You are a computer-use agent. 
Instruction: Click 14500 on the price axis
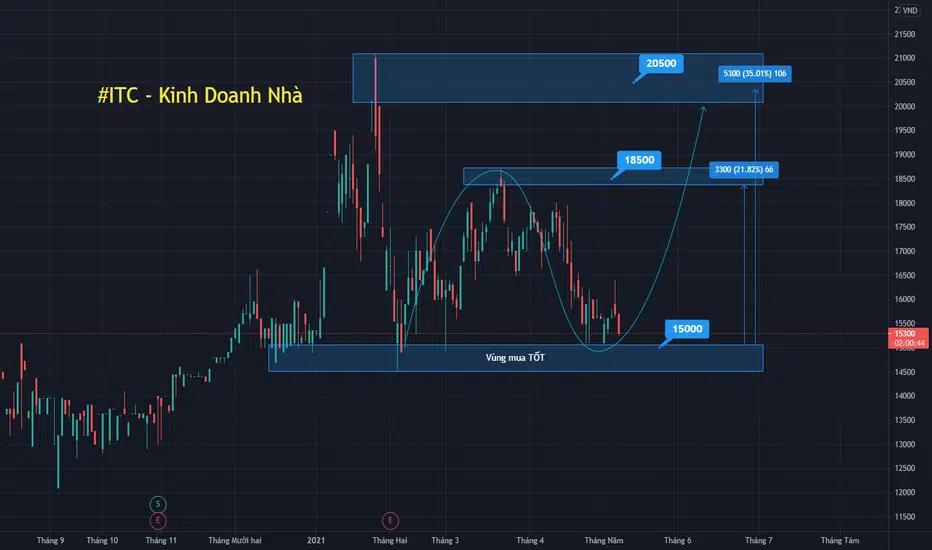click(905, 372)
